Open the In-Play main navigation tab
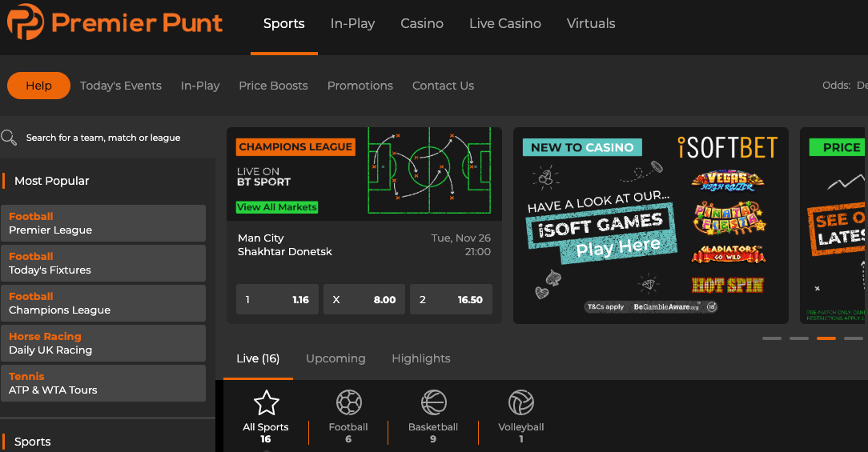Screen dimensions: 868x452 (x=352, y=24)
